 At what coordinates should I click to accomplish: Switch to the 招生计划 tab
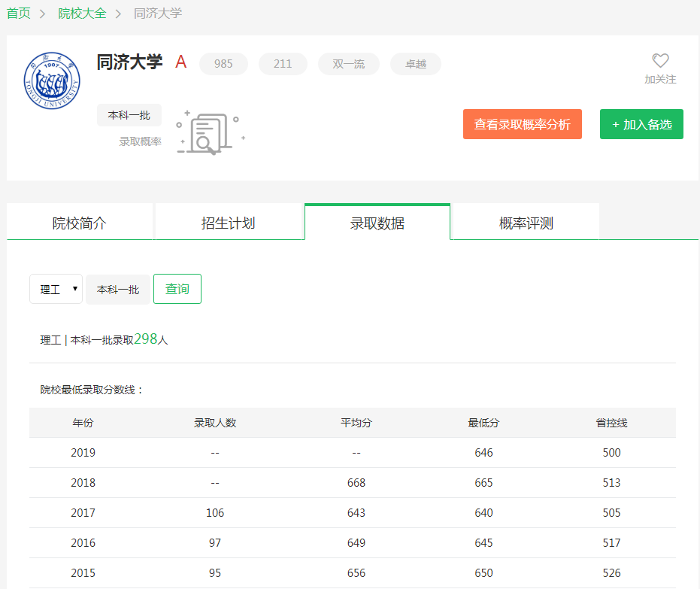(229, 223)
